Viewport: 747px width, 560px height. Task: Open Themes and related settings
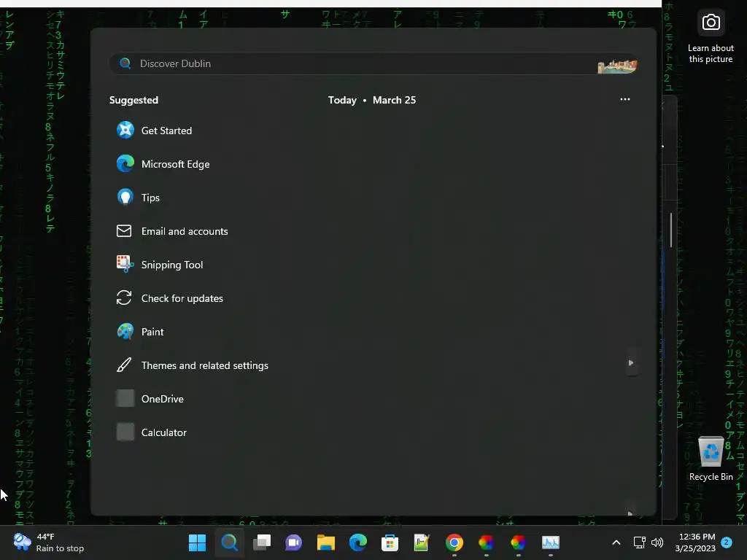tap(193, 366)
